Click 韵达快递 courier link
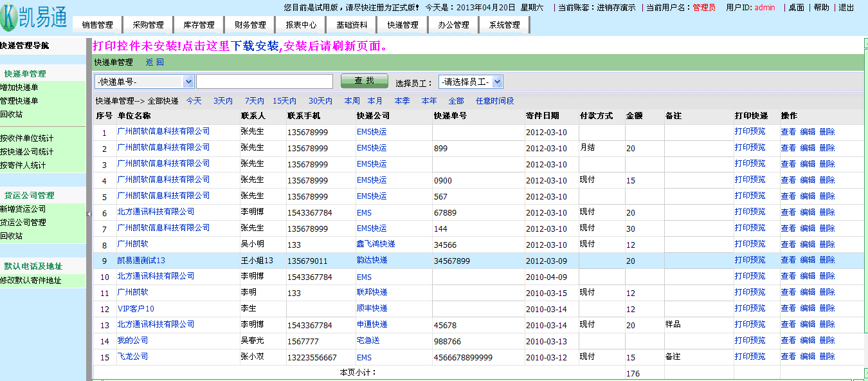 [x=372, y=260]
